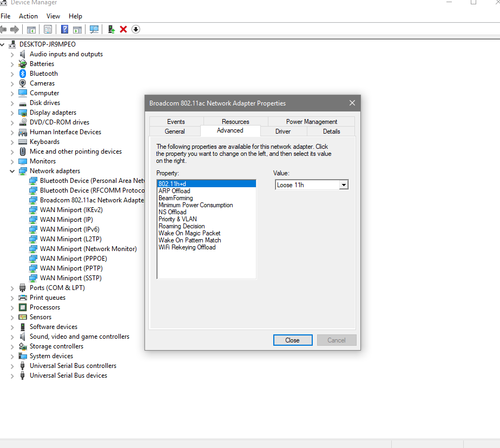The image size is (500, 448).
Task: Select the Keyboards category icon
Action: point(23,142)
